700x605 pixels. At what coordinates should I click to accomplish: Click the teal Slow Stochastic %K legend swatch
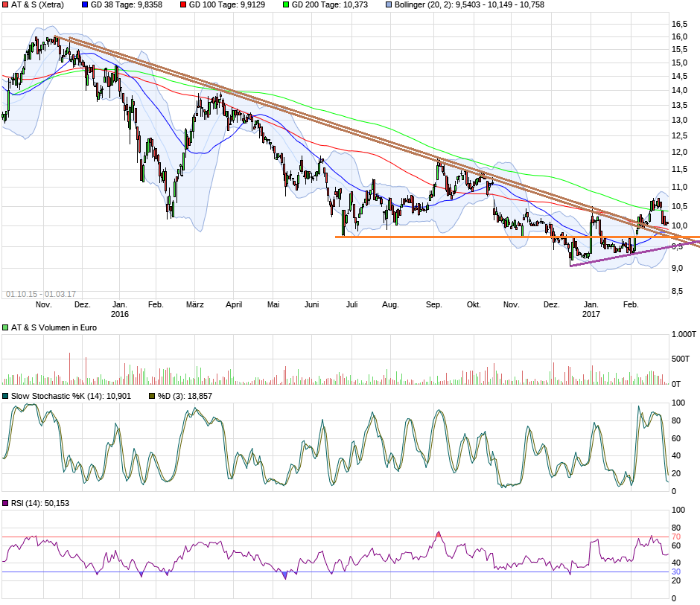coord(5,396)
